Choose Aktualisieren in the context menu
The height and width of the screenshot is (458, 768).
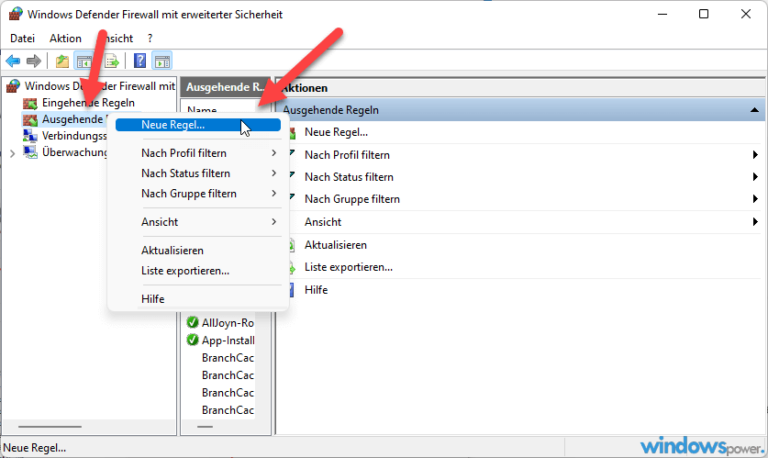click(x=198, y=251)
